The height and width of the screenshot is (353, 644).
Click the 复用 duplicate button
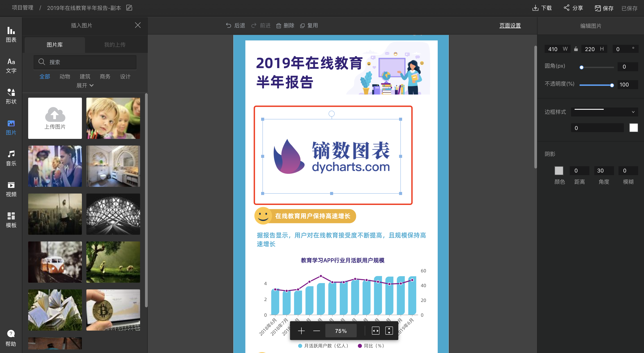point(309,26)
